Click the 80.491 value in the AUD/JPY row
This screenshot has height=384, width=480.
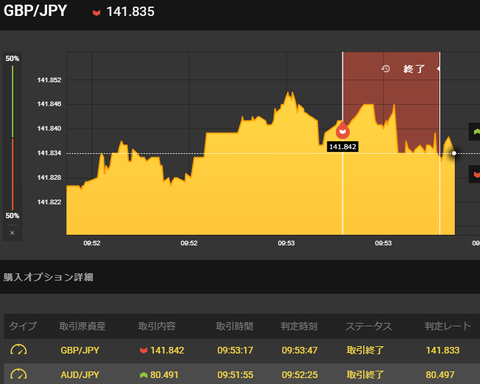click(164, 375)
